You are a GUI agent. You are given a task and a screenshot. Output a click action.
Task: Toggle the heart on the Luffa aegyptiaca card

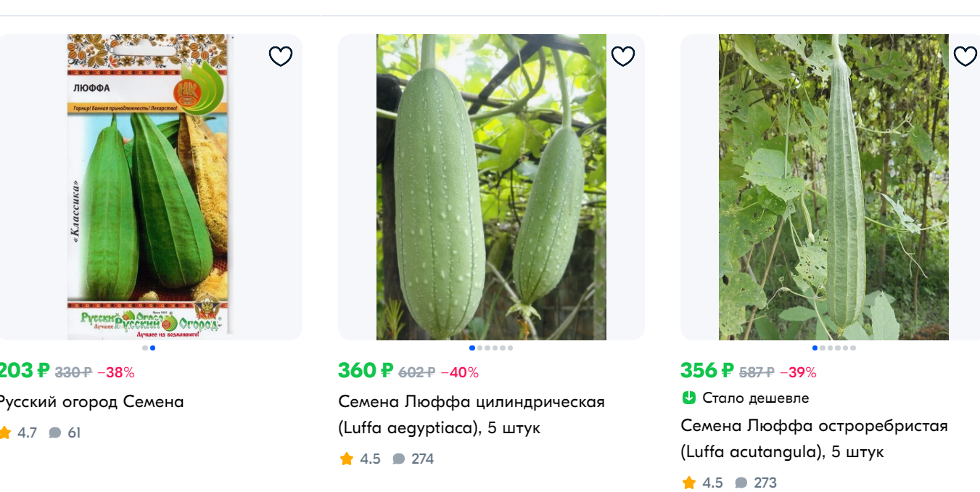(x=622, y=54)
